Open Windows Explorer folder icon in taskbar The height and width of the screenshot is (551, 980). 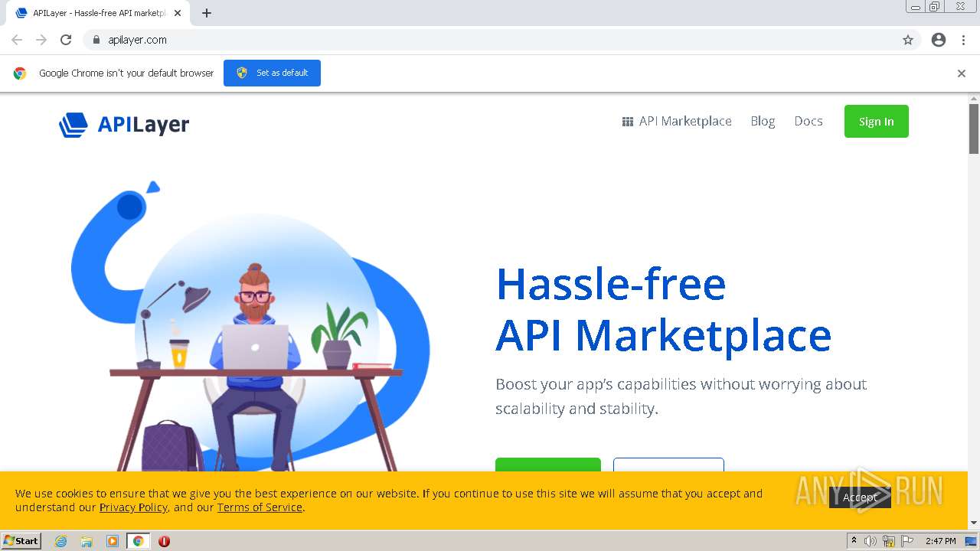pyautogui.click(x=87, y=541)
